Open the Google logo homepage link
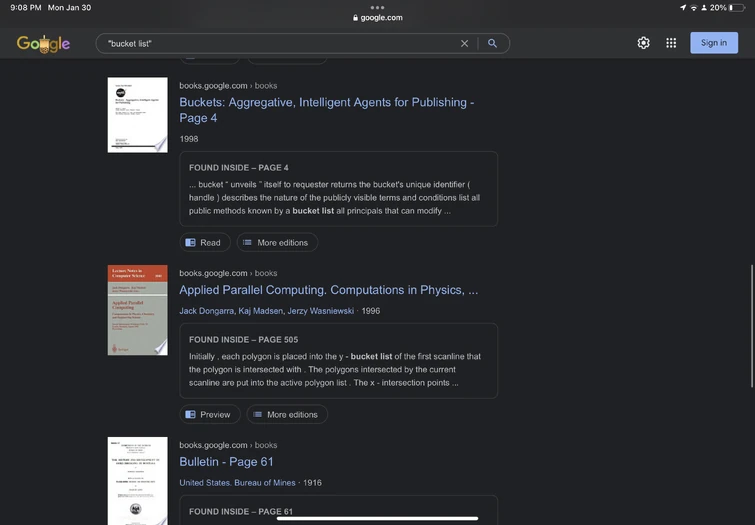 pyautogui.click(x=43, y=43)
